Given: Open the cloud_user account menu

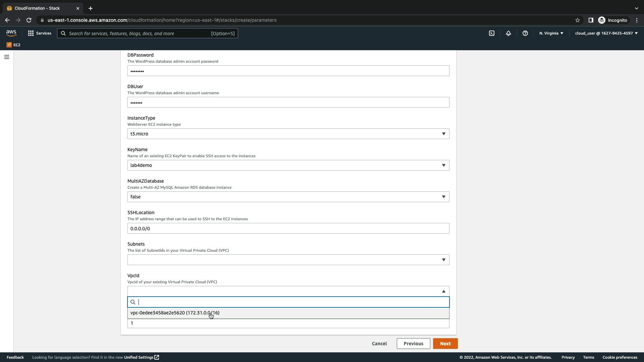Looking at the screenshot, I should tap(606, 33).
